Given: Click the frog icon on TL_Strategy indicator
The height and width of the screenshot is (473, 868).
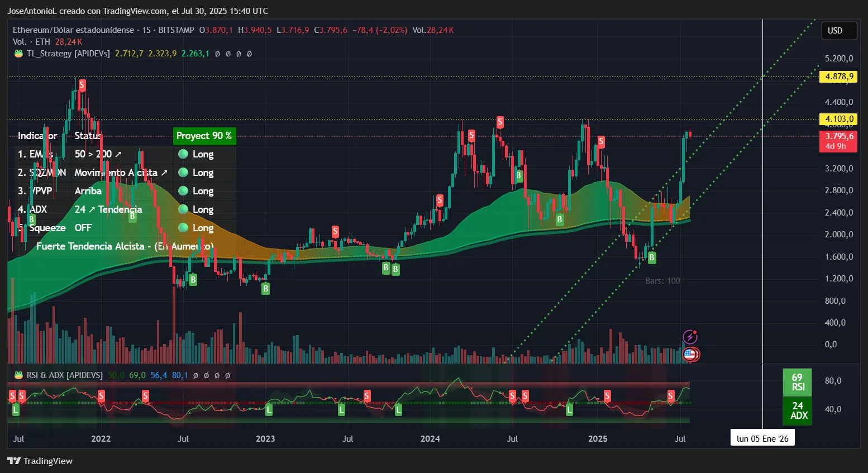Looking at the screenshot, I should pos(17,54).
